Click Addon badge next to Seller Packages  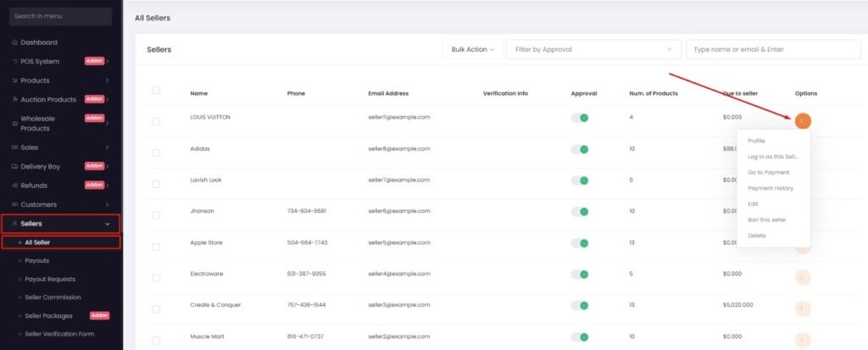[100, 315]
